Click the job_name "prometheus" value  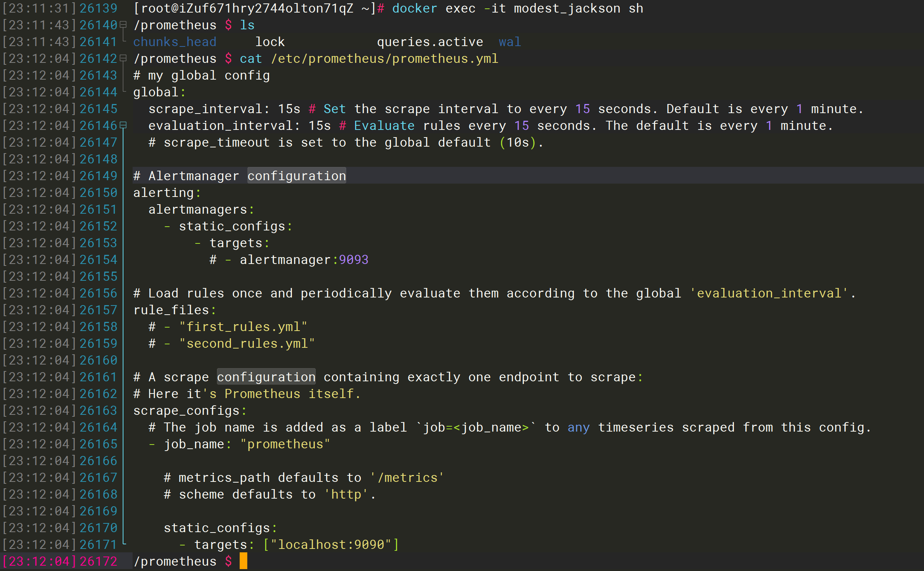tap(285, 444)
